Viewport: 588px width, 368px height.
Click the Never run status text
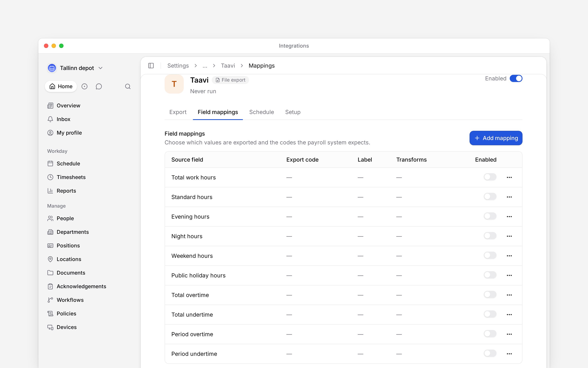(x=203, y=91)
